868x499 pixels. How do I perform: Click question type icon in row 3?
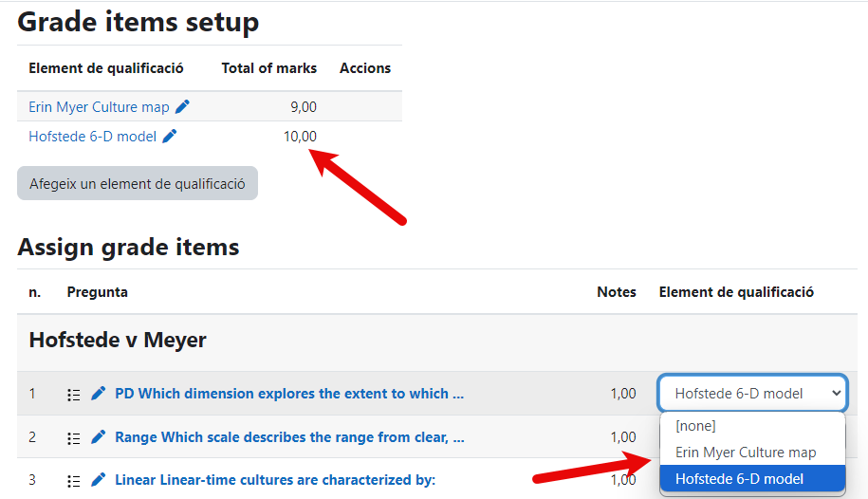74,480
